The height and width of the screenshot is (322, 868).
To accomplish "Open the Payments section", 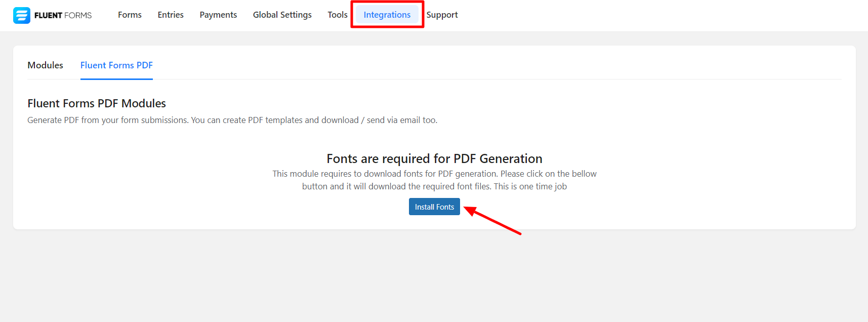I will point(218,15).
